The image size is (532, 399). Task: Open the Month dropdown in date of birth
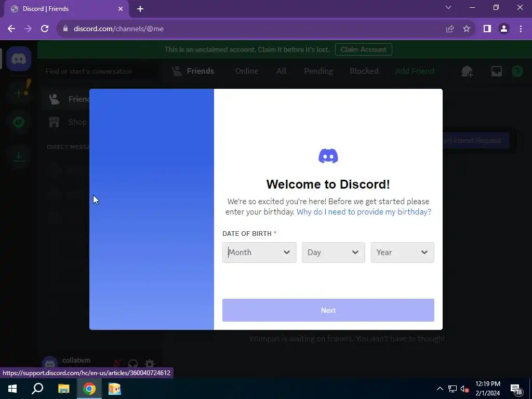click(259, 252)
